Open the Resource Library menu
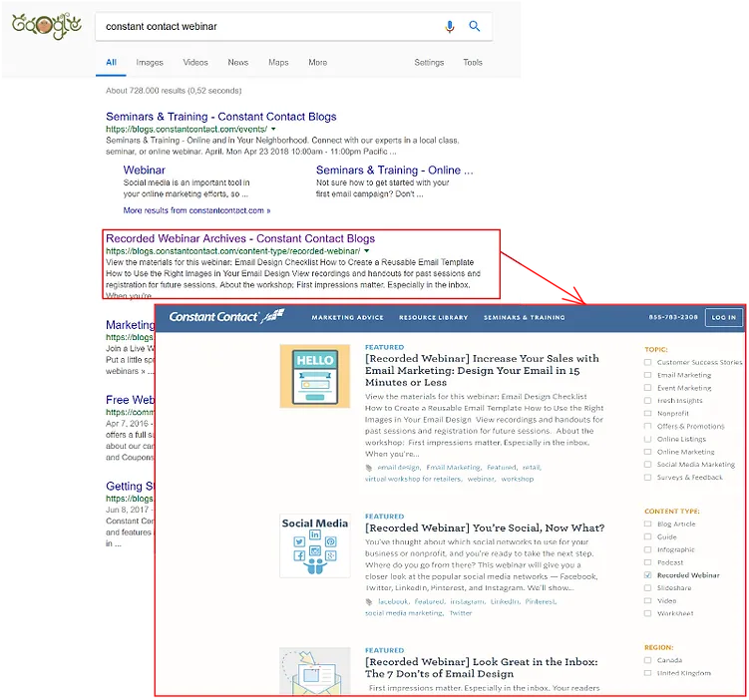This screenshot has width=749, height=700. (x=433, y=317)
